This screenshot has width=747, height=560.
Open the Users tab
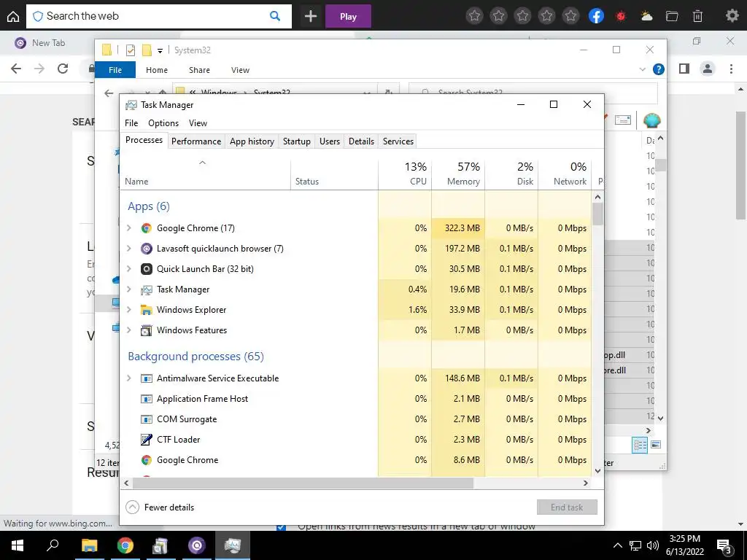(330, 141)
